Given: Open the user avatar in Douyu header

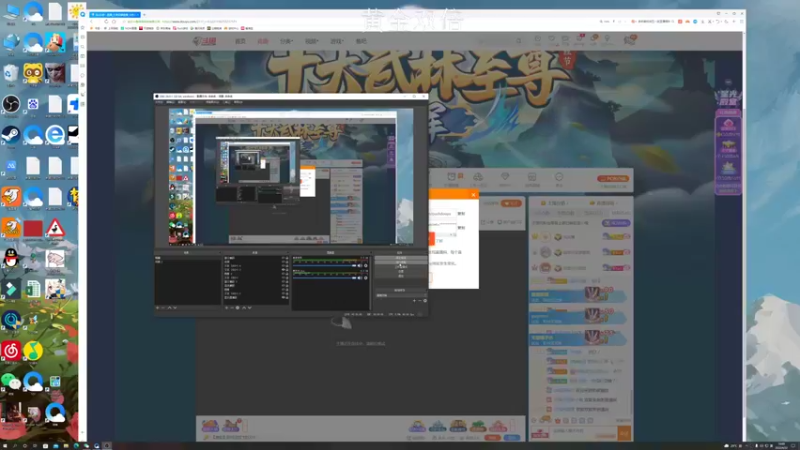Looking at the screenshot, I should (x=630, y=40).
